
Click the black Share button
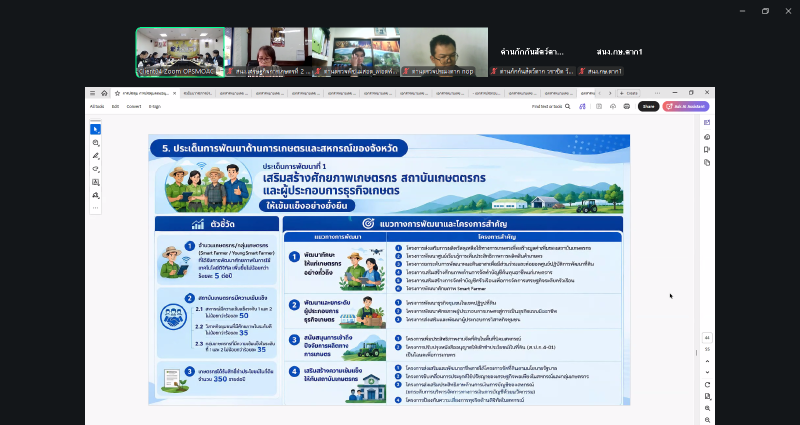click(648, 107)
